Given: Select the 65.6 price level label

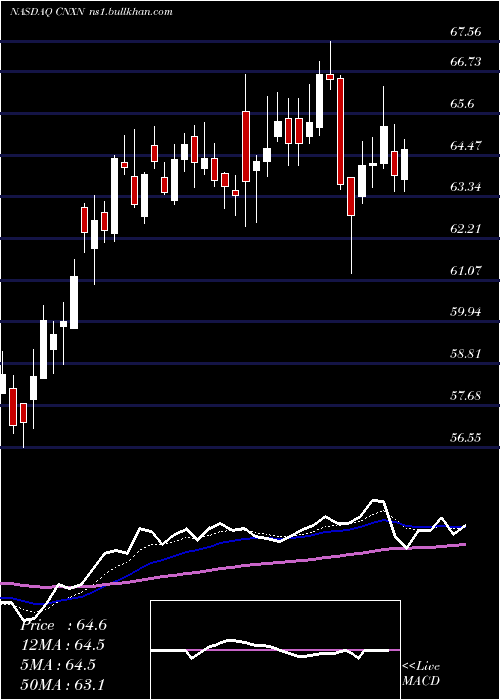Looking at the screenshot, I should click(x=462, y=104).
